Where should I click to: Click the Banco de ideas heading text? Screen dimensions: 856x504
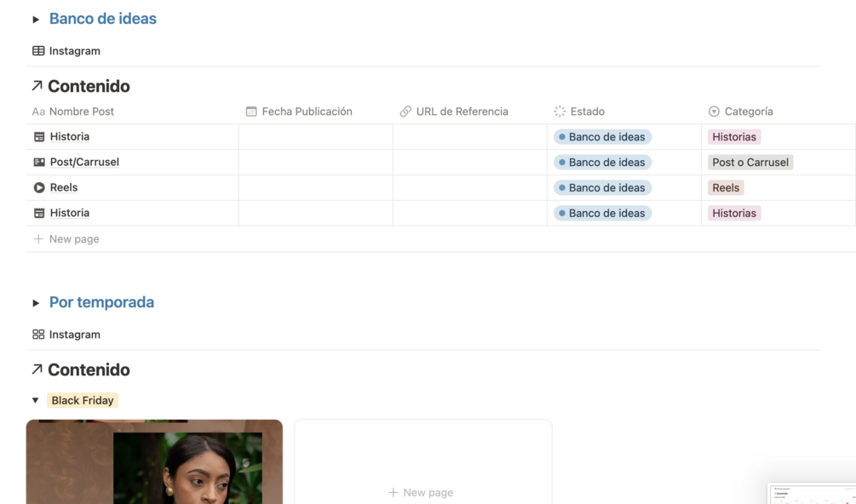point(102,19)
